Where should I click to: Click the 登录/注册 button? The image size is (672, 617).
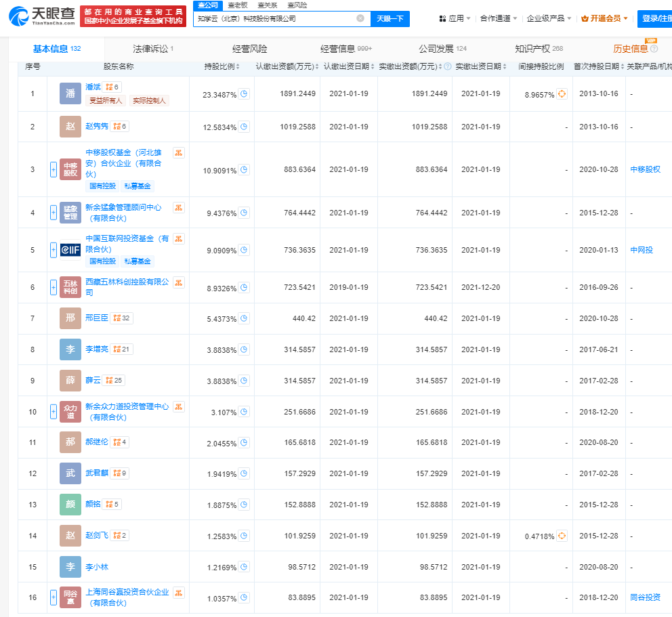pyautogui.click(x=655, y=19)
